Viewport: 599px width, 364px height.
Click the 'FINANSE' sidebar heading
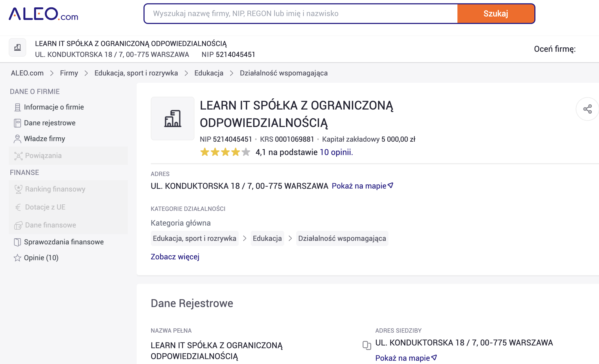coord(24,172)
